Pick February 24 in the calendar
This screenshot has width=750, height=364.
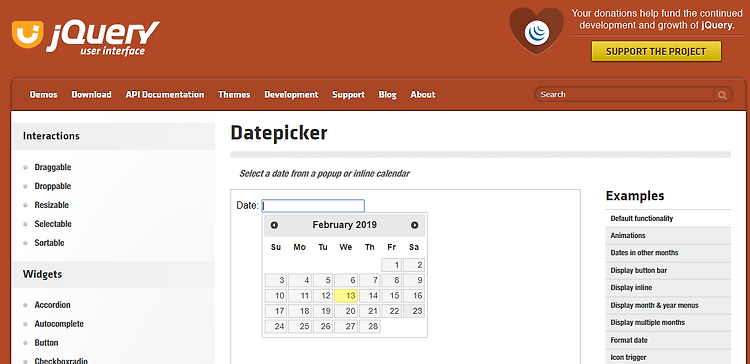[x=276, y=327]
